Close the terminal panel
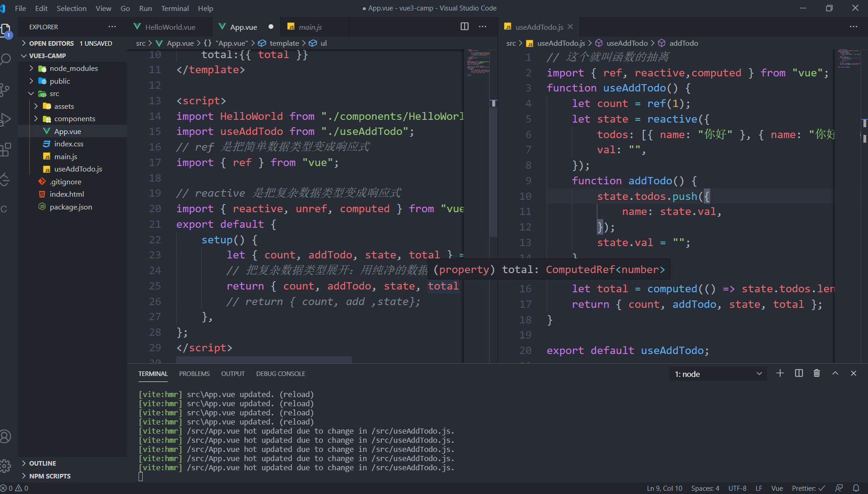The height and width of the screenshot is (494, 868). [x=853, y=373]
